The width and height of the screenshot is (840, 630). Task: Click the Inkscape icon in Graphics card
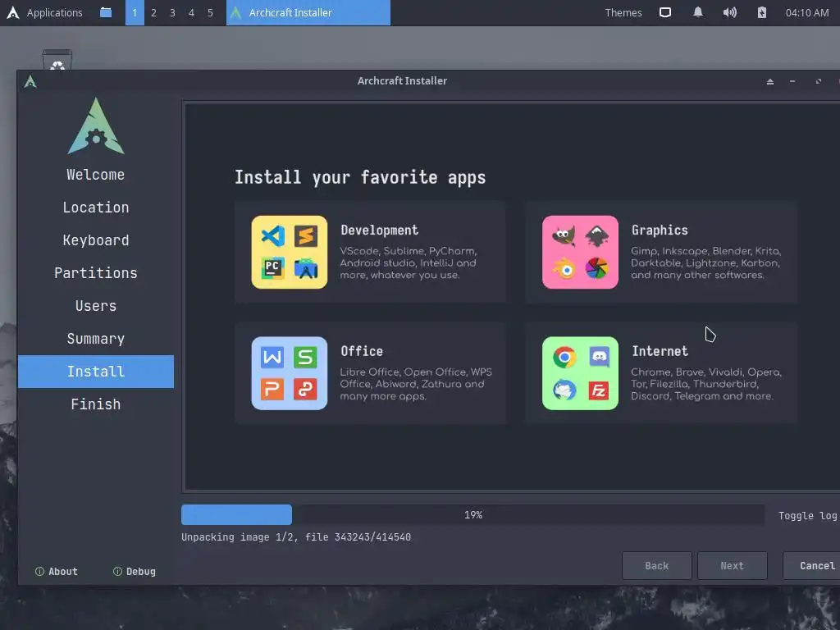597,235
